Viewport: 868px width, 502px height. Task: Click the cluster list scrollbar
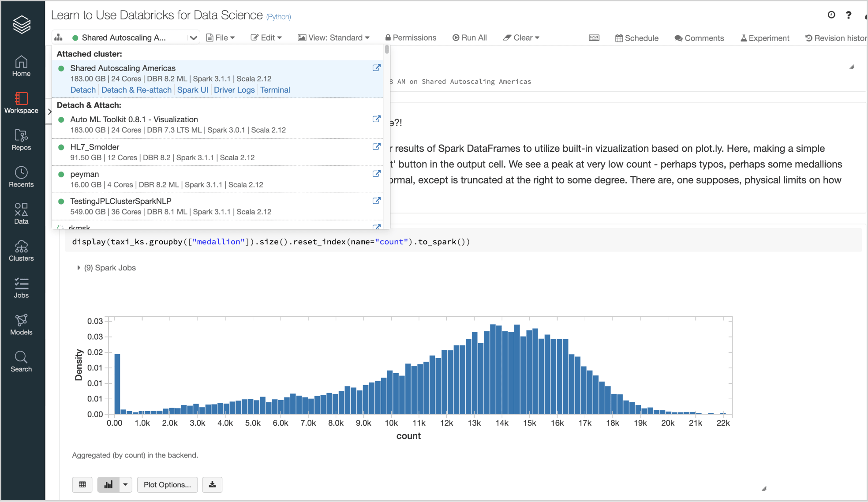tap(387, 50)
